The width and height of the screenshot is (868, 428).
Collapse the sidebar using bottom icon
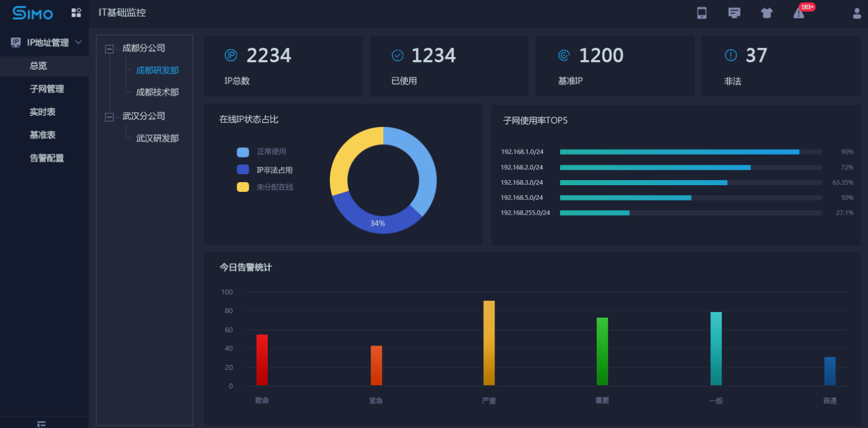click(41, 424)
